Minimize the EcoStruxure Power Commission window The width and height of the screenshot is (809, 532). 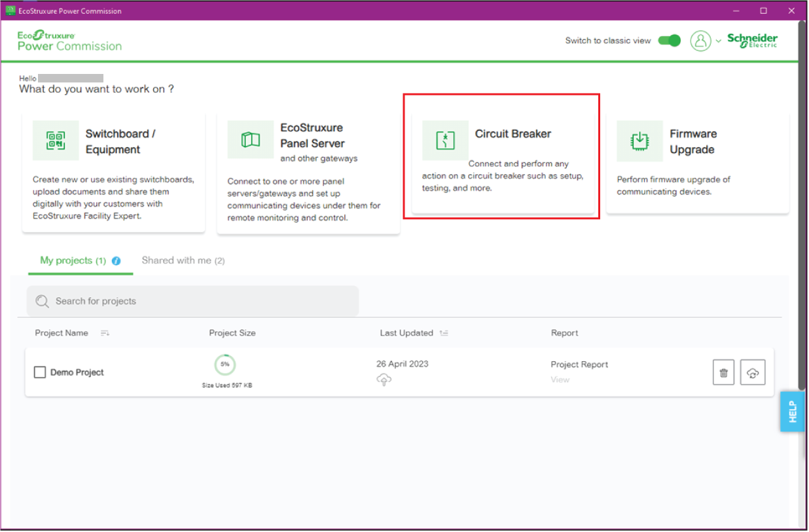click(x=736, y=10)
